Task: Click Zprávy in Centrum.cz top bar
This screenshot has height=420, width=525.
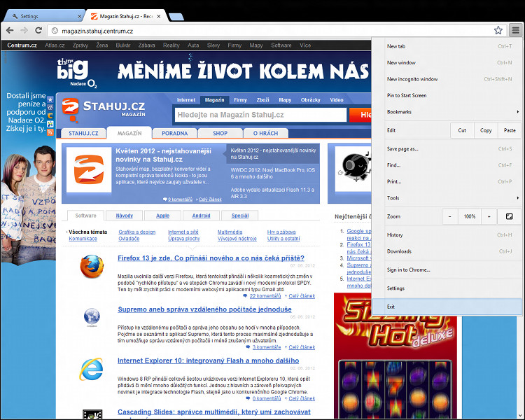Action: coord(80,45)
